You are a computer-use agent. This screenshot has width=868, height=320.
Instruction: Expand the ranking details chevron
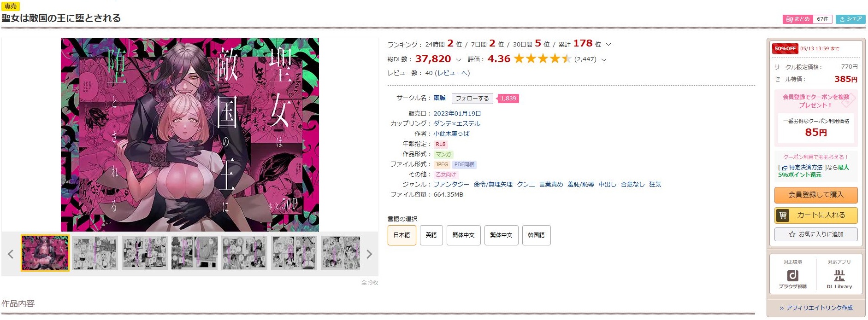(x=608, y=45)
